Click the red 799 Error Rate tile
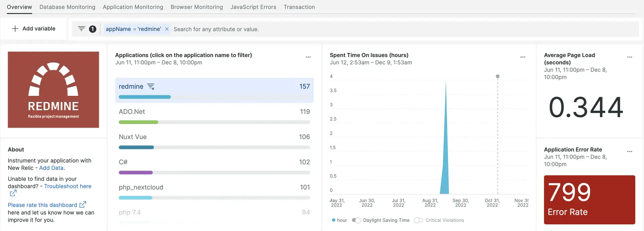The height and width of the screenshot is (231, 644). coord(589,200)
